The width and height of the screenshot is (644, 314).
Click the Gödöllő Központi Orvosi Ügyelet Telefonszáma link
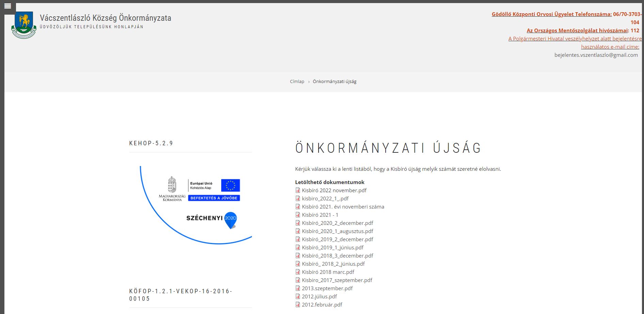pyautogui.click(x=552, y=14)
